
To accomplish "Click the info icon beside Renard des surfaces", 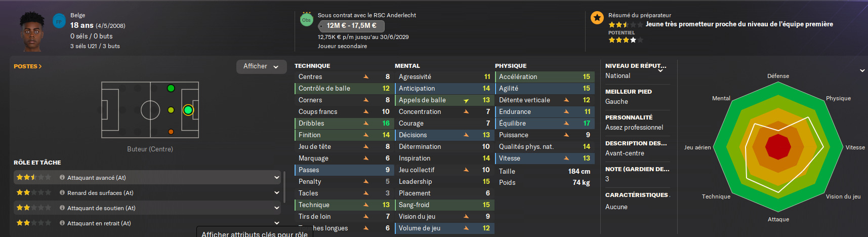I will tap(62, 193).
